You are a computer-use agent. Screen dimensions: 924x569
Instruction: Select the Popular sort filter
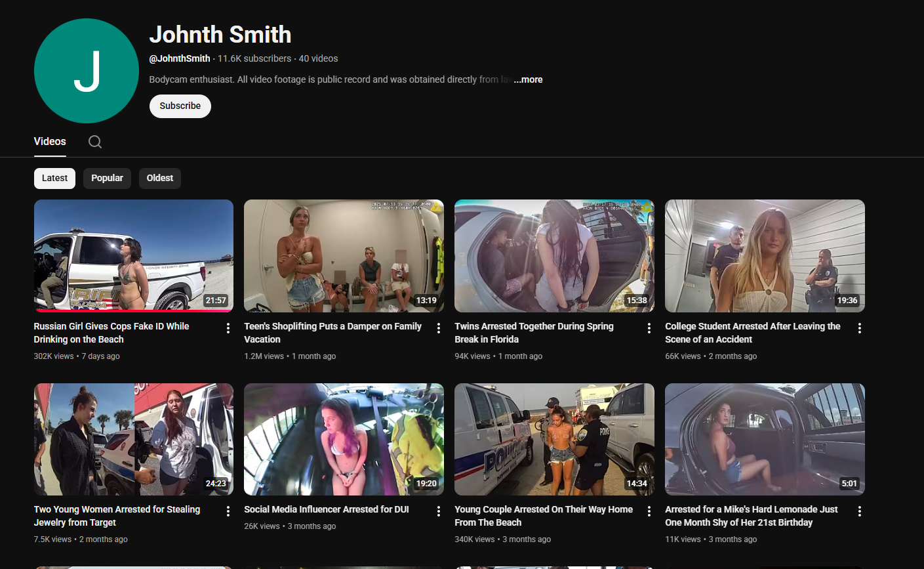point(107,179)
